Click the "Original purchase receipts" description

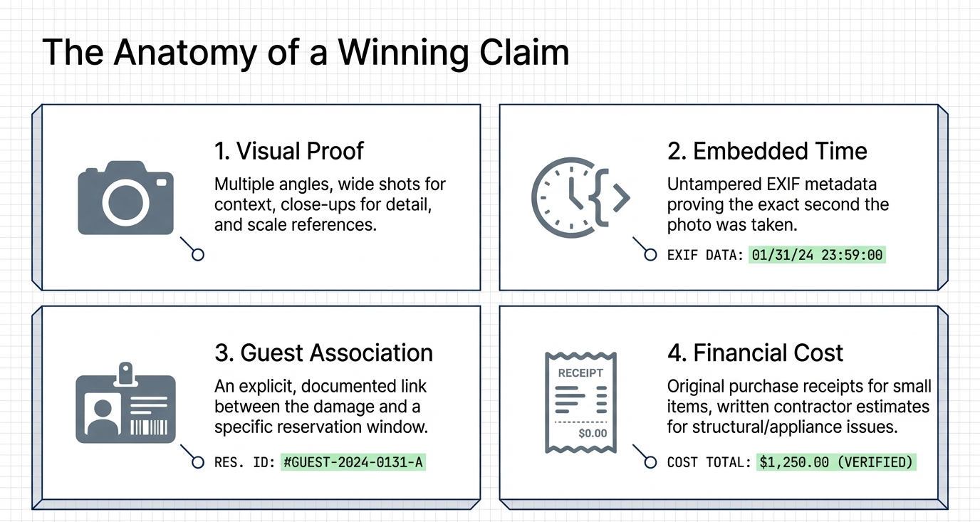click(799, 407)
